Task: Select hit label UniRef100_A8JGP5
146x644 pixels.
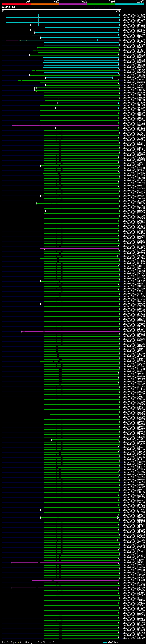Action: (134, 27)
